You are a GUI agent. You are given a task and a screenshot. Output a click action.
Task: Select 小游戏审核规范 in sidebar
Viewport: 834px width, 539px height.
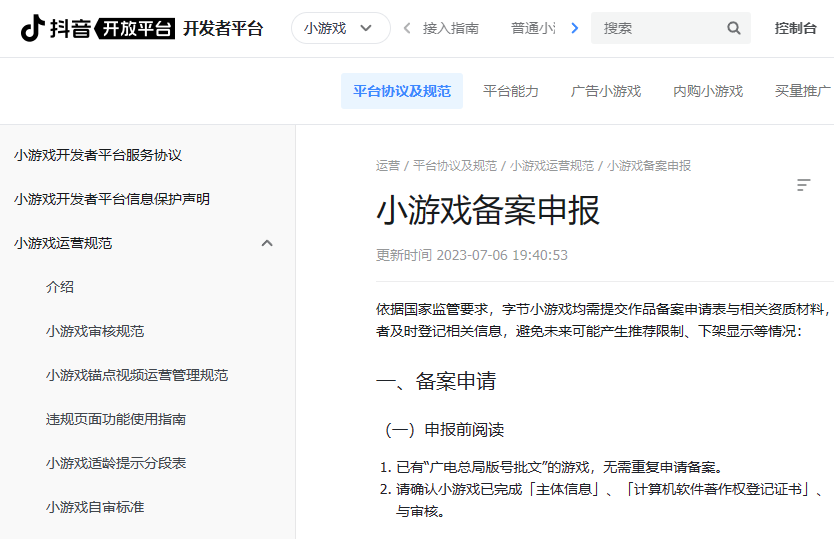tap(95, 331)
